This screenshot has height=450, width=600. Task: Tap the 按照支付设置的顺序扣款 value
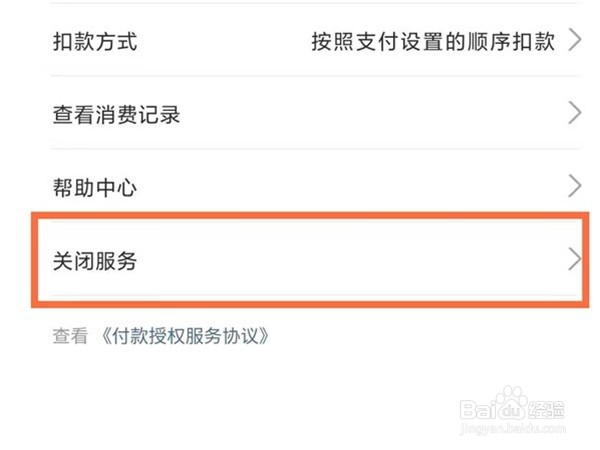432,43
